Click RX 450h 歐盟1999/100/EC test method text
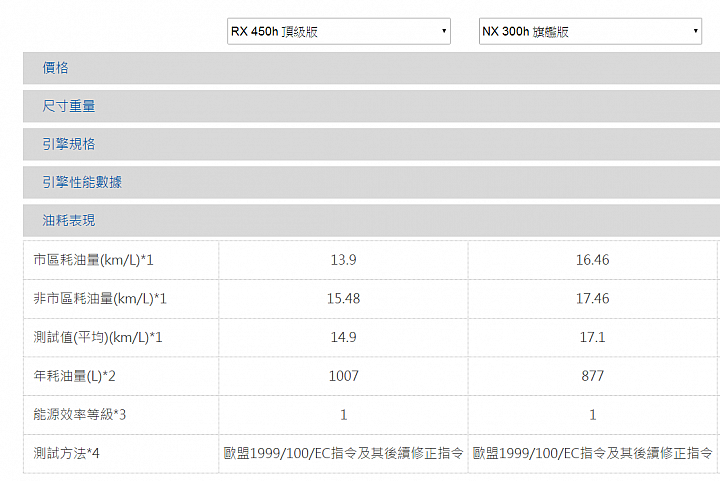 click(x=343, y=453)
